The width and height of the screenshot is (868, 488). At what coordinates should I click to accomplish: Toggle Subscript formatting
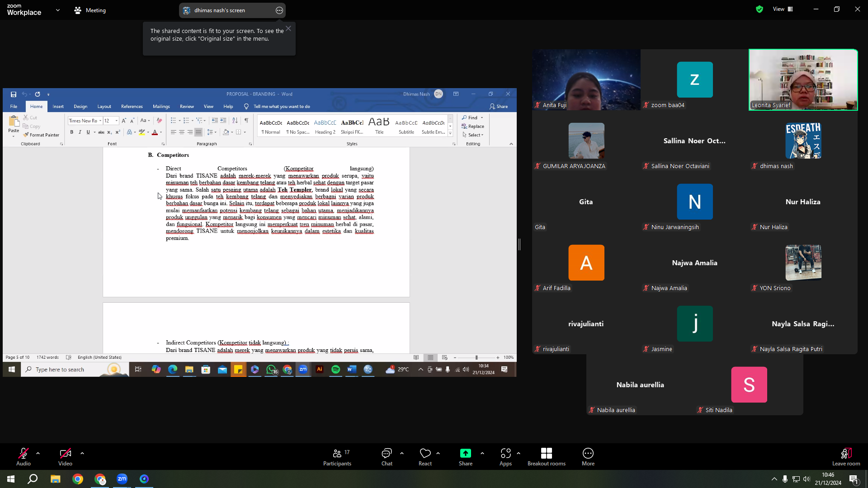[109, 132]
